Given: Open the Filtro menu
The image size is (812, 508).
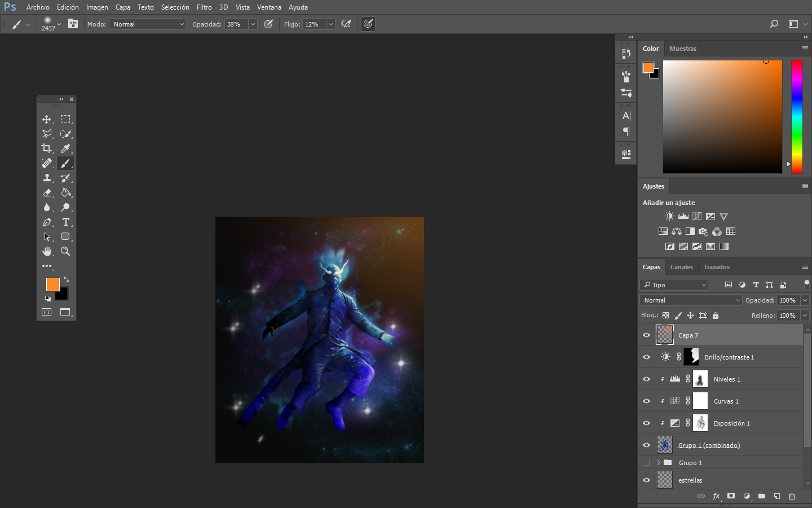Looking at the screenshot, I should (204, 7).
